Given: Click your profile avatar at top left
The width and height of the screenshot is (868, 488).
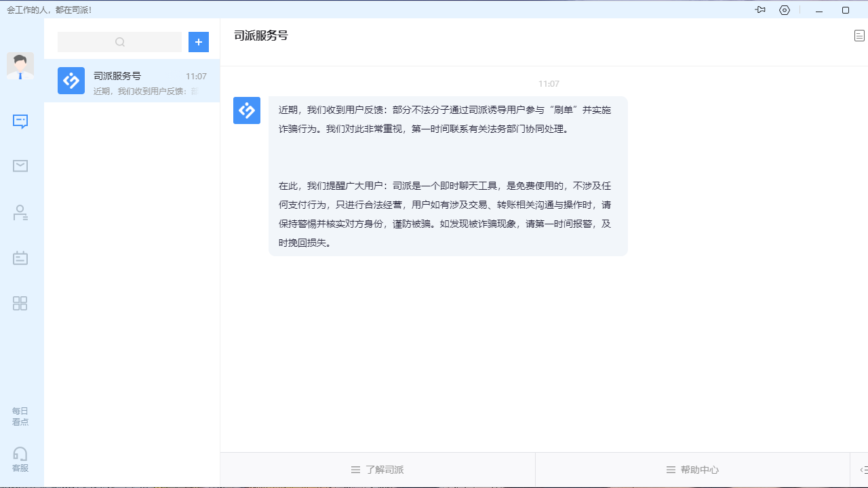Looking at the screenshot, I should pos(20,66).
